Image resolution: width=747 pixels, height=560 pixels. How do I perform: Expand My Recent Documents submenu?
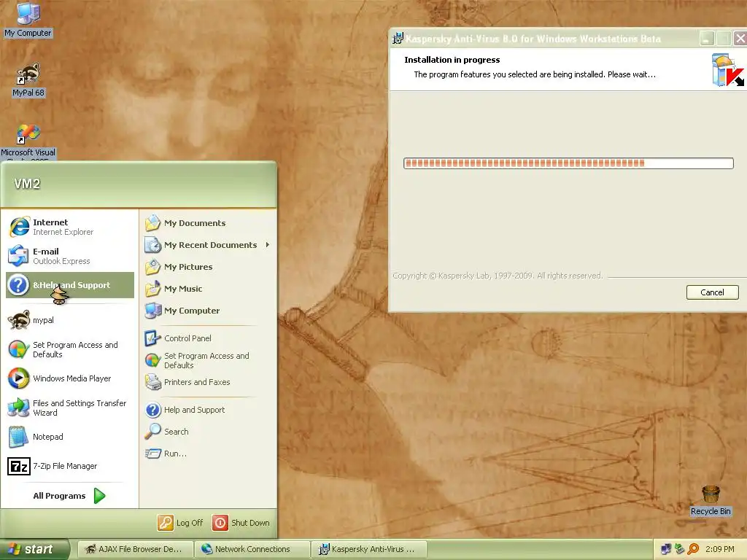tap(208, 245)
